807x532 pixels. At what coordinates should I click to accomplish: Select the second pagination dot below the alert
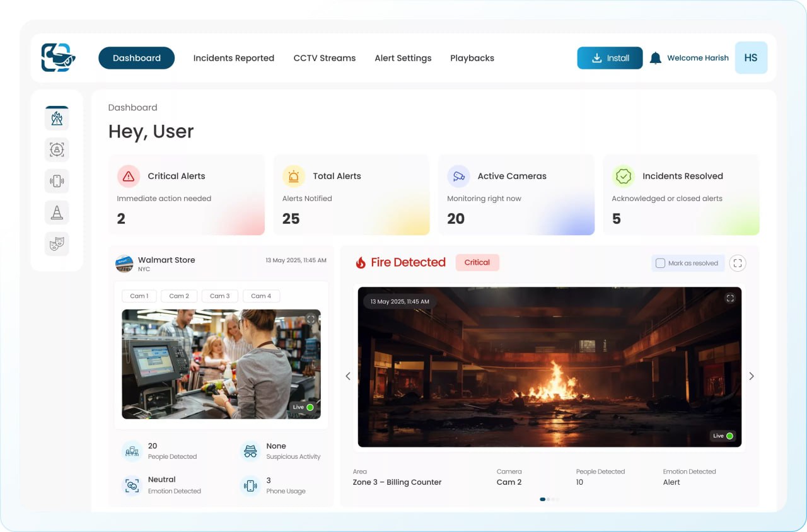pos(549,499)
